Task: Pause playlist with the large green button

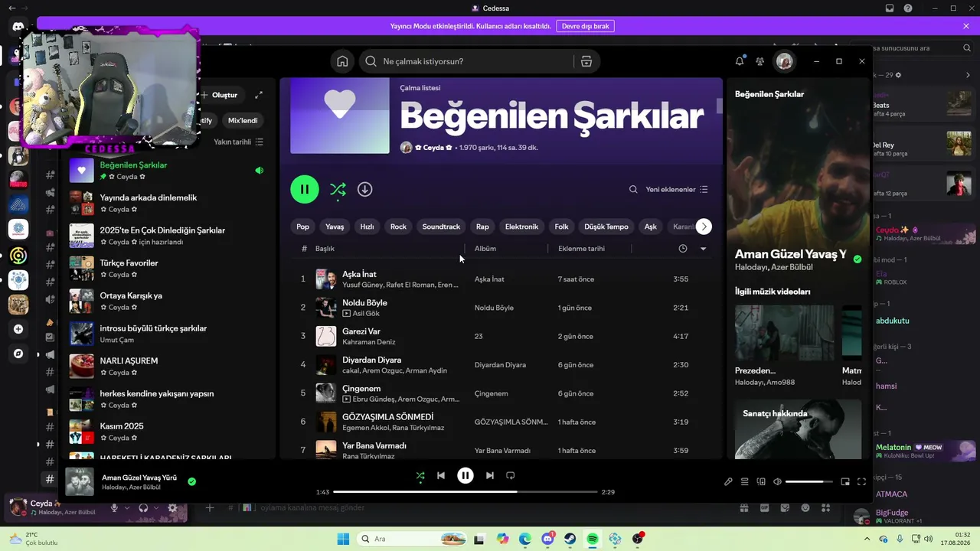Action: 305,189
